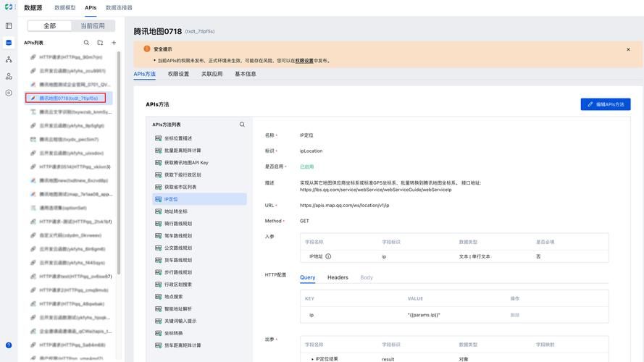Click the {{params.ip}} value cell

424,315
